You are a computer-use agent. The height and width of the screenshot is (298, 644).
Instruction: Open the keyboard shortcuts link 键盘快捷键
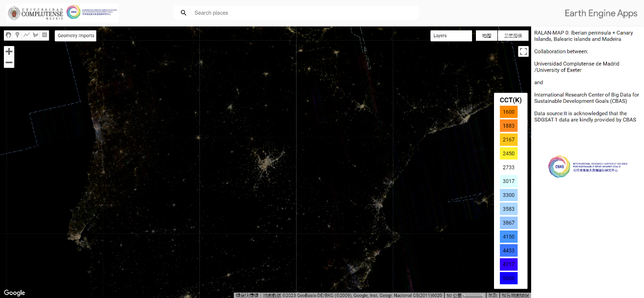tap(247, 295)
